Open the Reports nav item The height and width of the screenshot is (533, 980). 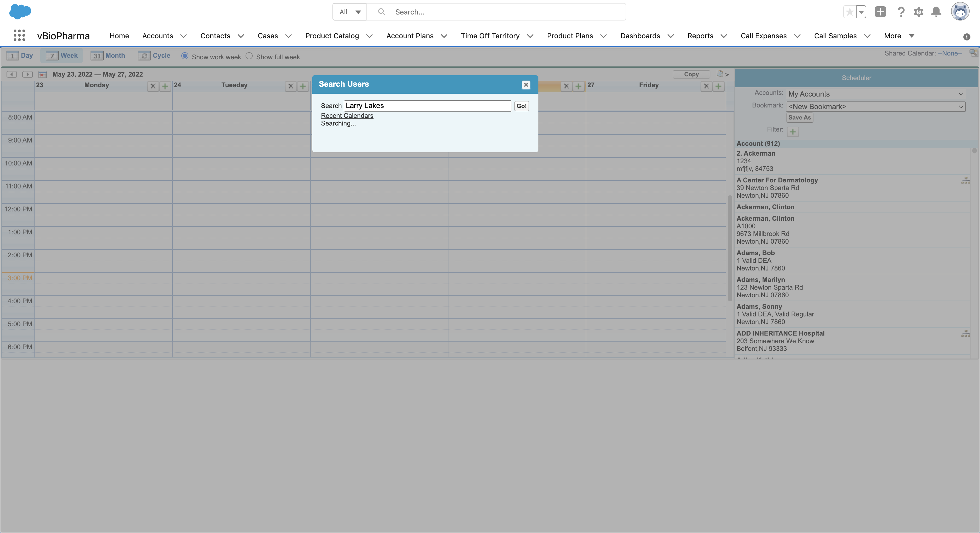click(x=700, y=35)
